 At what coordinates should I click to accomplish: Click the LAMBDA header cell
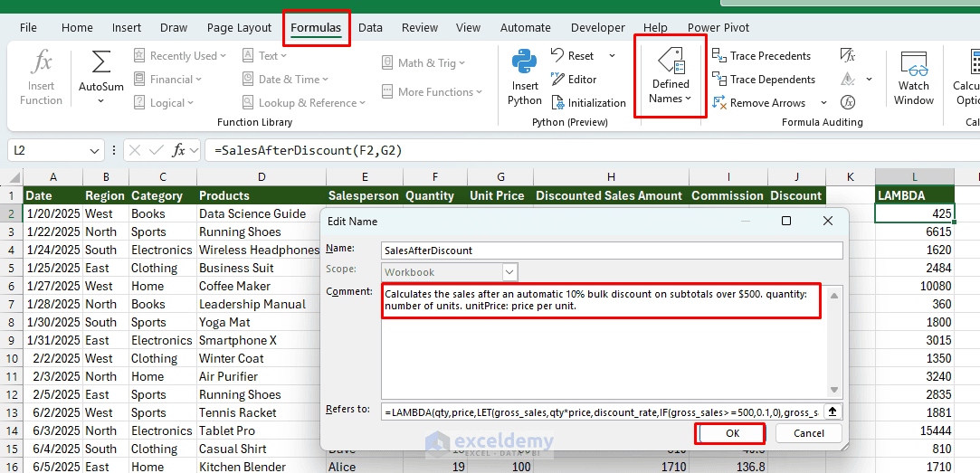pyautogui.click(x=914, y=195)
